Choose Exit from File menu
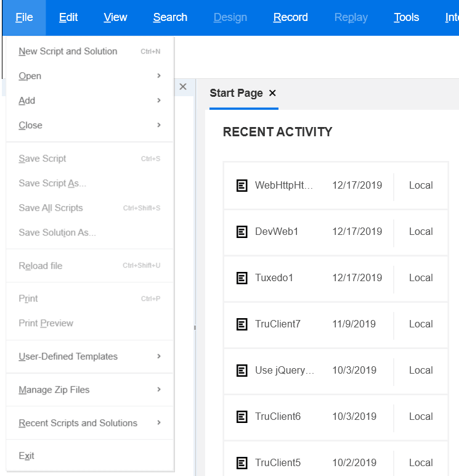459x476 pixels. click(90, 456)
